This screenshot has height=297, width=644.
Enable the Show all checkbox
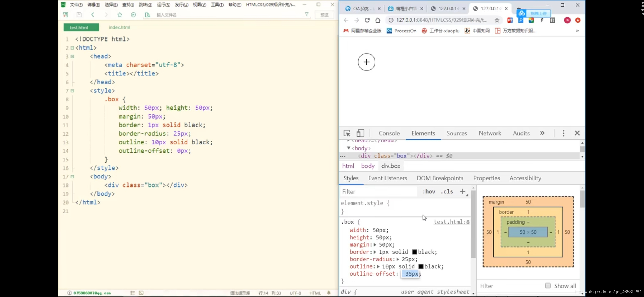pyautogui.click(x=548, y=286)
